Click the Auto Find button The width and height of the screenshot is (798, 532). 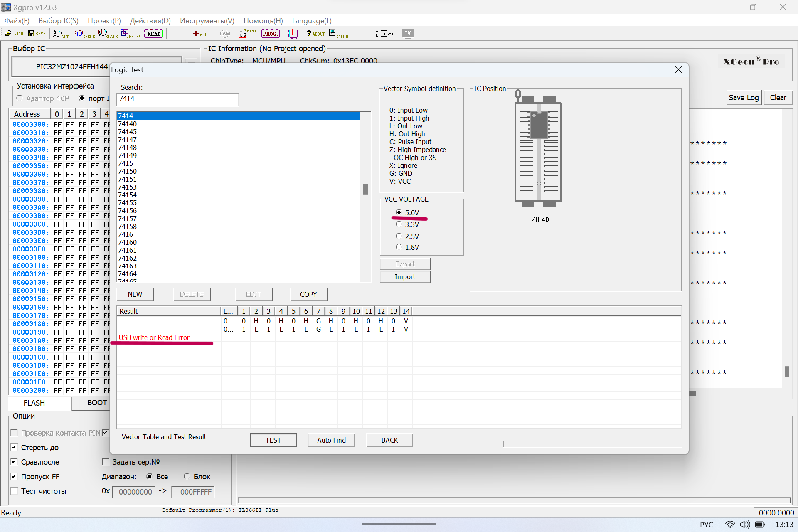331,440
